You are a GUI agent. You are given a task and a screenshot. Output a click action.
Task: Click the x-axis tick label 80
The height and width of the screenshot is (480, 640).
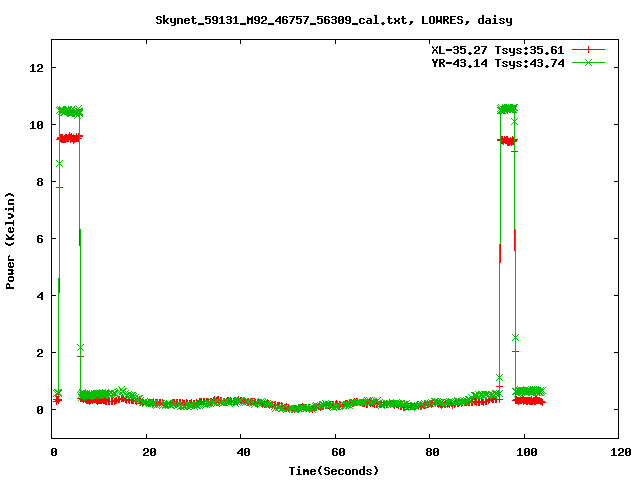(432, 452)
